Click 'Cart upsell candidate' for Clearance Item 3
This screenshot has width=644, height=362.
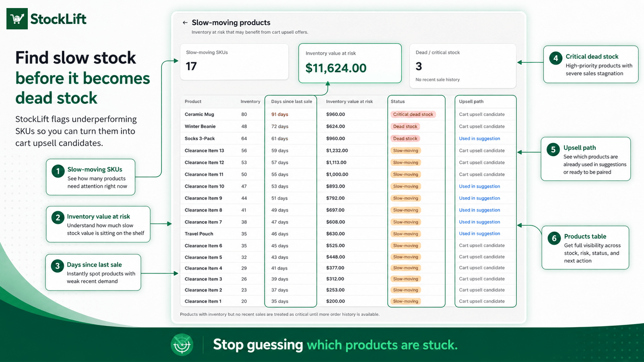[482, 279]
